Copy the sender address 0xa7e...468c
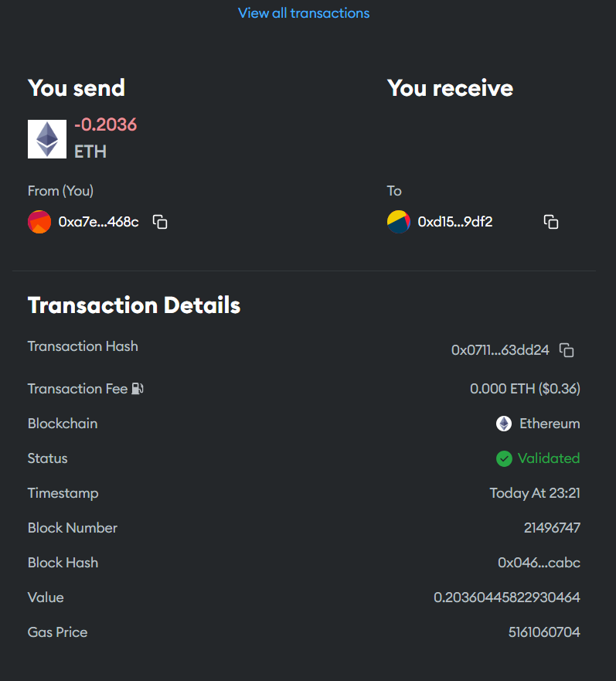The width and height of the screenshot is (616, 681). coord(160,222)
